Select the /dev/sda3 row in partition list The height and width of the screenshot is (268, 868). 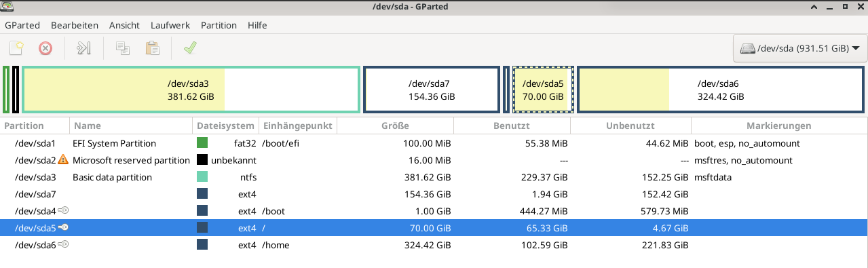point(434,177)
